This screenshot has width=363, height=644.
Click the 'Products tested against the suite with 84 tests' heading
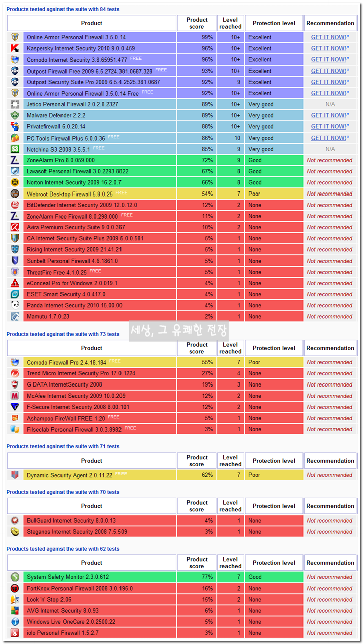pos(63,9)
